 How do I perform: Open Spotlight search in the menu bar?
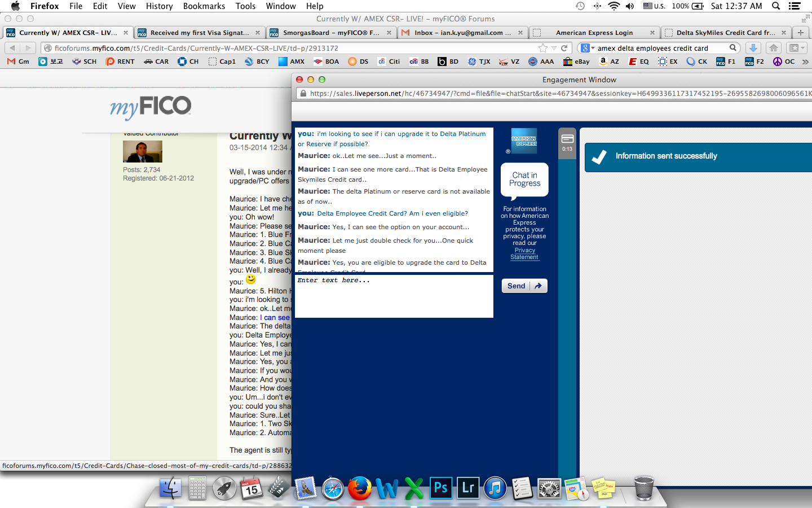pos(776,6)
